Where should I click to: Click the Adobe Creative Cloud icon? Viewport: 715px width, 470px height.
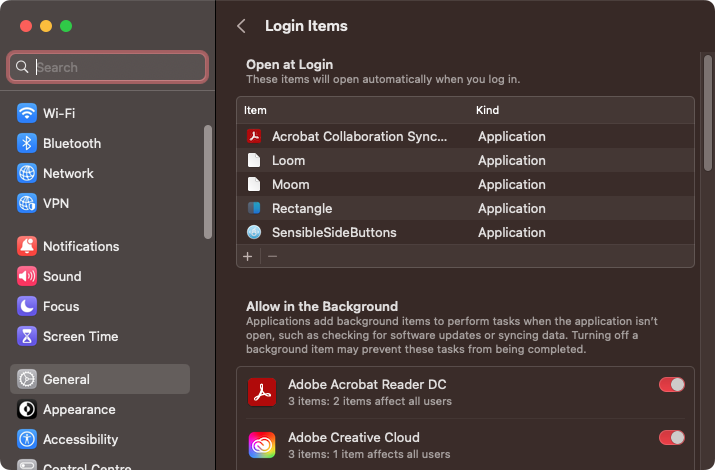point(262,445)
